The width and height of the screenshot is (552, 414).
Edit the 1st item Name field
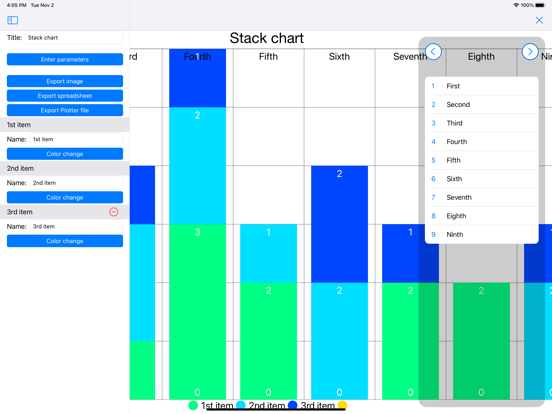coord(76,139)
